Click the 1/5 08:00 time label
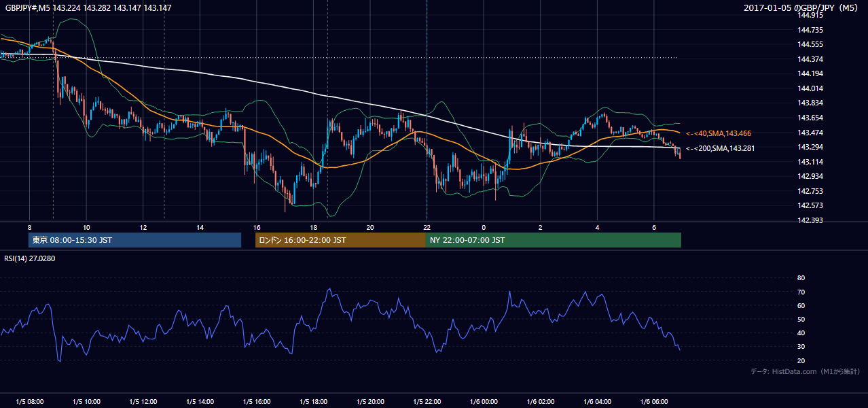868x408 pixels. tap(30, 402)
